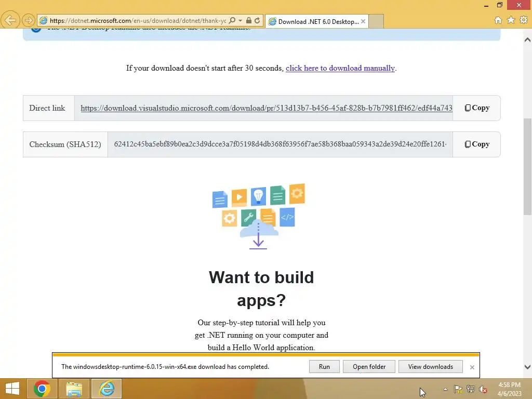Open a new blank tab

click(x=376, y=21)
